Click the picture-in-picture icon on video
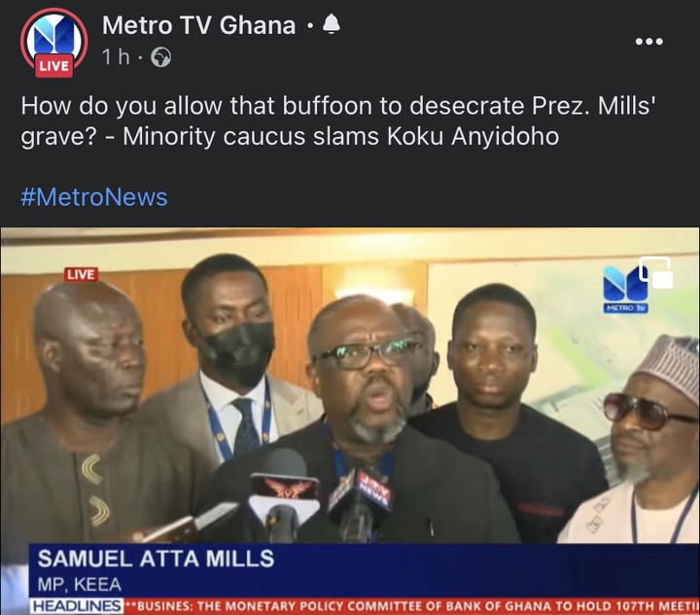Image resolution: width=700 pixels, height=615 pixels. [656, 272]
